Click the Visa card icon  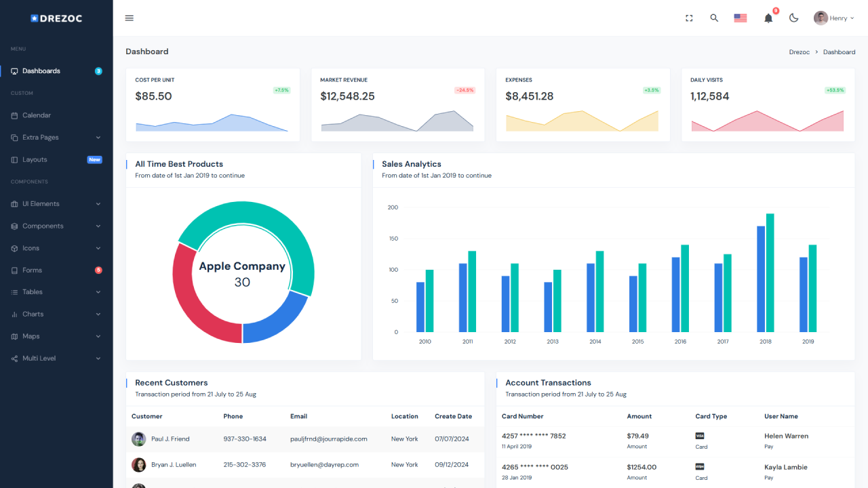(x=700, y=436)
